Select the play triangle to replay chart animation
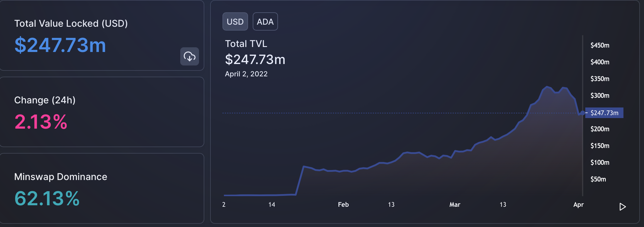The image size is (644, 227). pos(622,207)
